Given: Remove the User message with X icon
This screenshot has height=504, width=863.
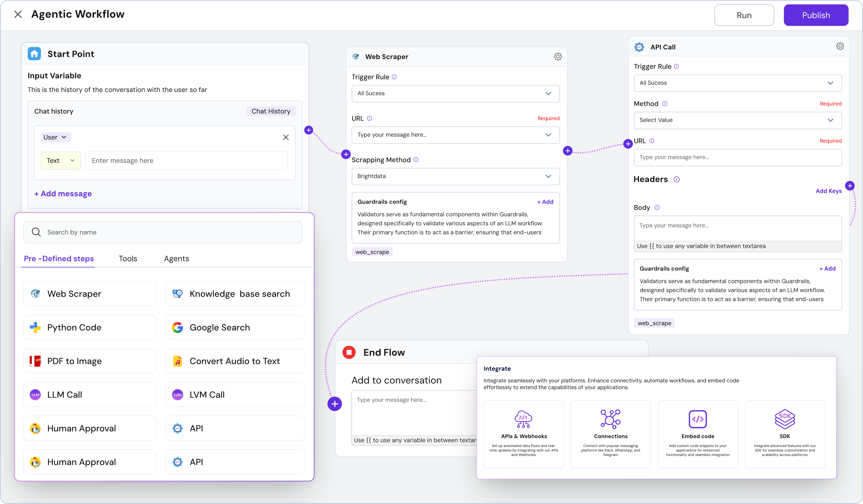Looking at the screenshot, I should [x=286, y=137].
